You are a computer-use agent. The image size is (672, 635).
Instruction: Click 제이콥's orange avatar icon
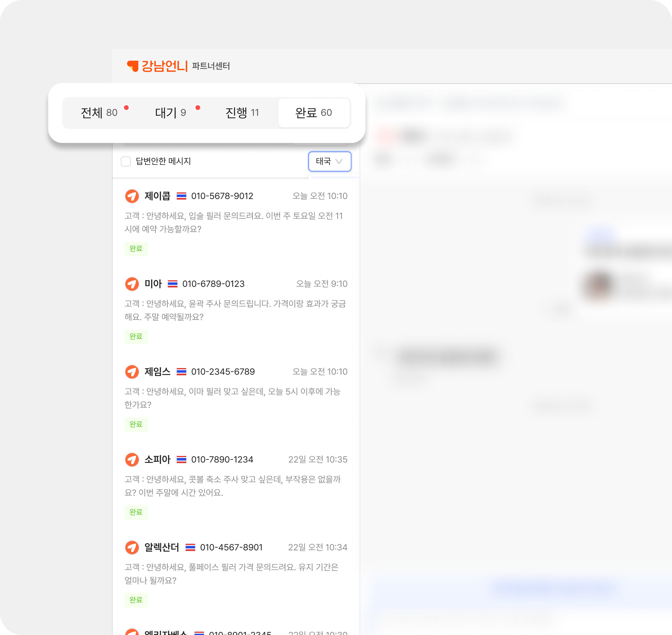pos(132,196)
